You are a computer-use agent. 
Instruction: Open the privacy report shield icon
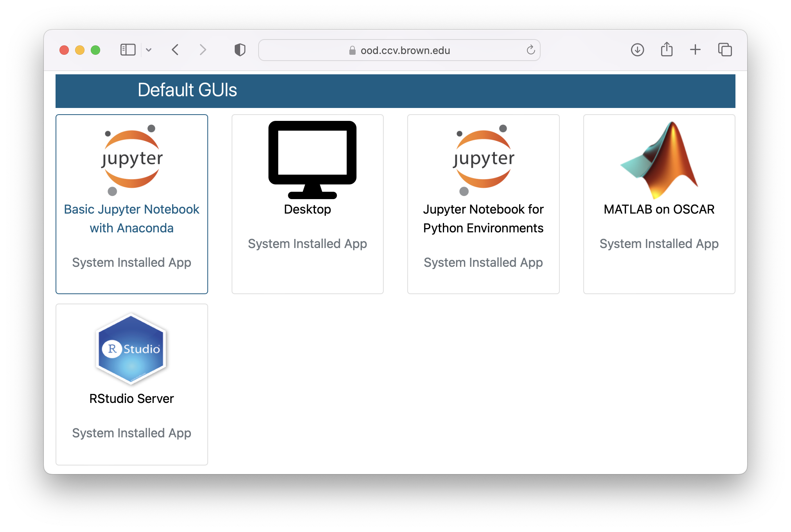point(240,50)
